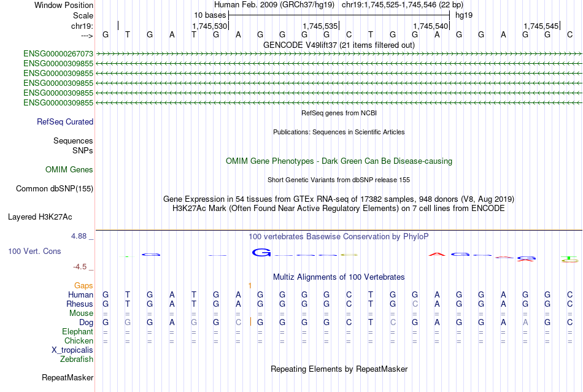This screenshot has width=583, height=392.
Task: Click the RefSeq genes from NCBI title
Action: click(339, 113)
